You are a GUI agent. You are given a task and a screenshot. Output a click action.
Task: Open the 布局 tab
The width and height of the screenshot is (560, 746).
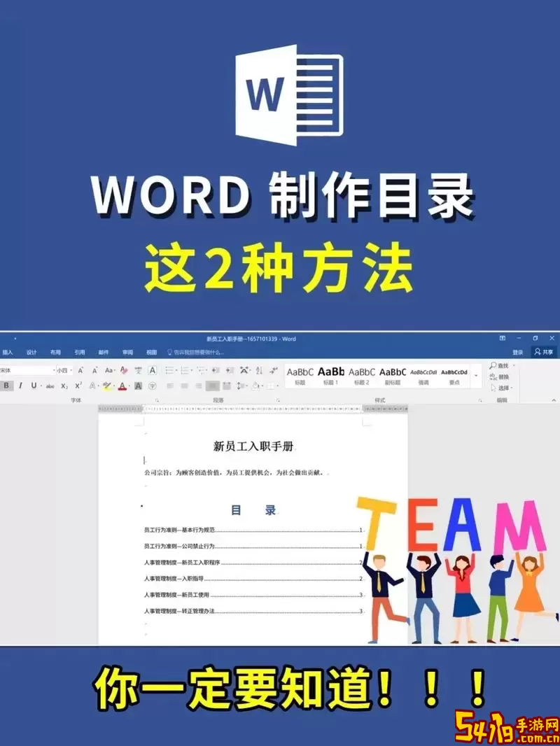coord(55,353)
